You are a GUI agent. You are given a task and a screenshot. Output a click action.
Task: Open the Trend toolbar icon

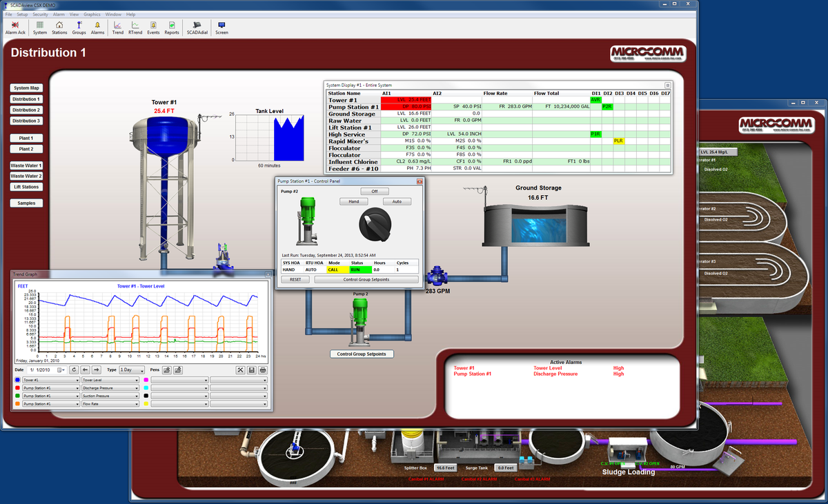point(118,27)
